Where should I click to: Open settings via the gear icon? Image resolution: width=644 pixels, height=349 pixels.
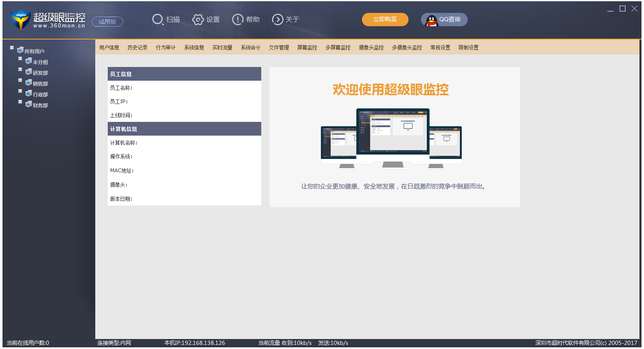[x=198, y=20]
